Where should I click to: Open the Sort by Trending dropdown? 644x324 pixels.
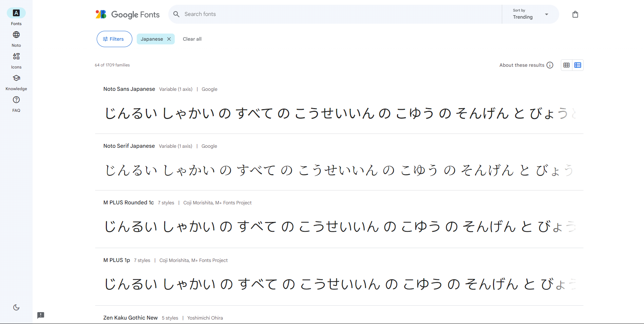(530, 14)
